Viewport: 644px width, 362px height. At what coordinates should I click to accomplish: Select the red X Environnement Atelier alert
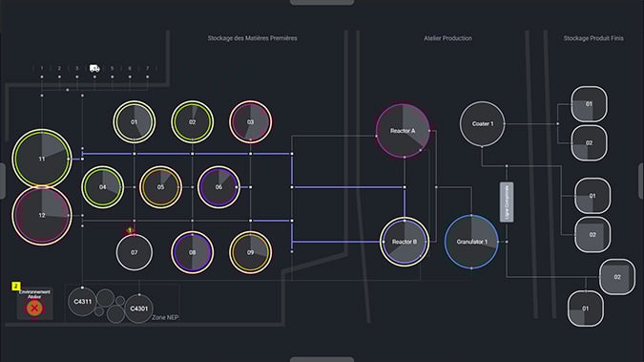click(34, 308)
